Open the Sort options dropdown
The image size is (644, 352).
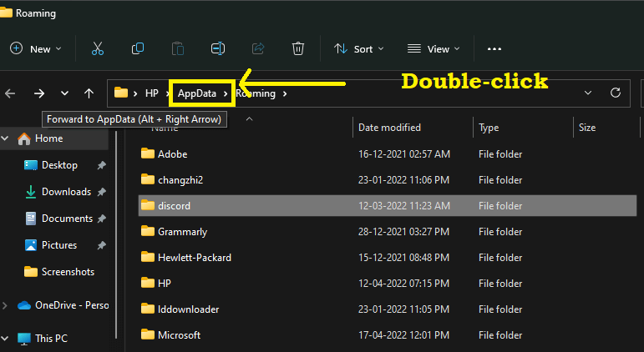pos(359,49)
